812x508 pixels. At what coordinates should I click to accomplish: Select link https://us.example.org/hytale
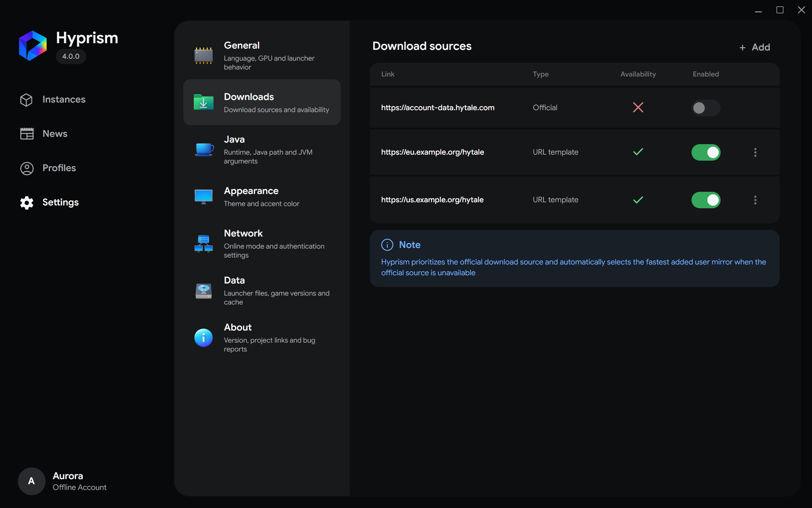432,200
